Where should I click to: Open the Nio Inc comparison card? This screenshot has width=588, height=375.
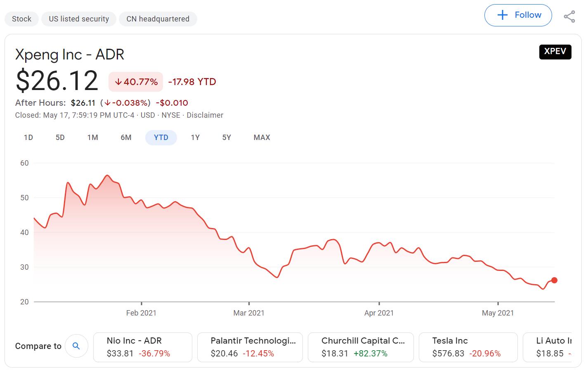142,347
